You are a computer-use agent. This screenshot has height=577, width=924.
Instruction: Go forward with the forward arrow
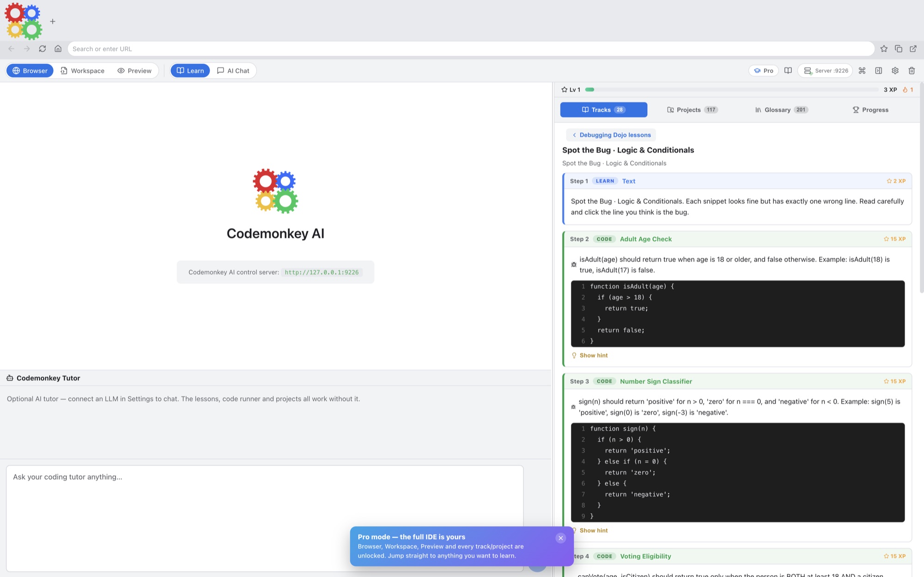pos(27,49)
